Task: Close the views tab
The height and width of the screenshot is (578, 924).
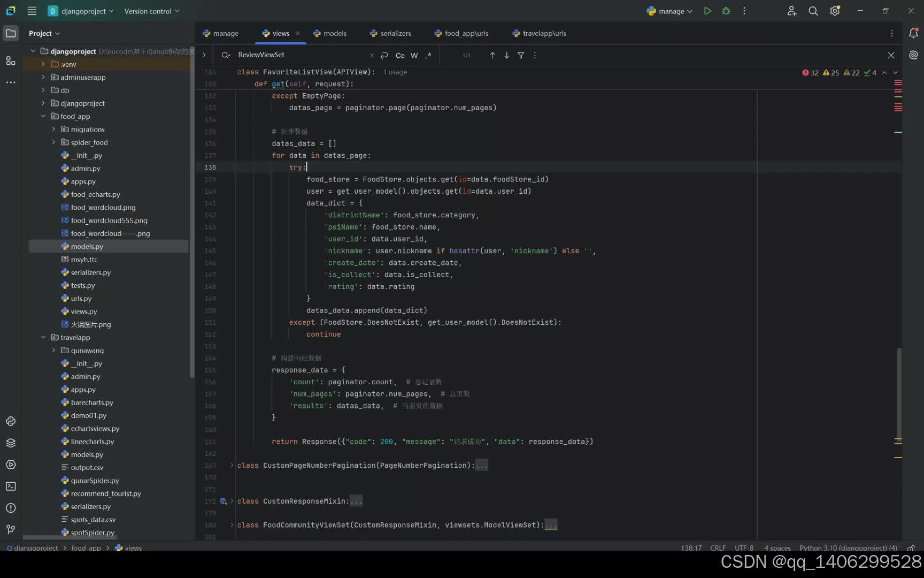Action: point(297,33)
